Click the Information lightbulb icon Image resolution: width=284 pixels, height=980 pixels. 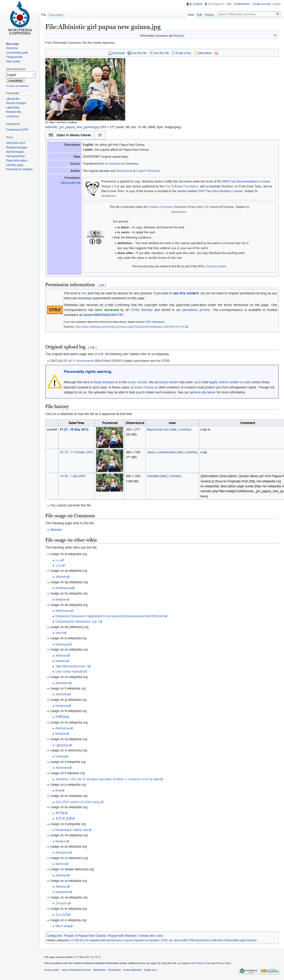point(195,53)
